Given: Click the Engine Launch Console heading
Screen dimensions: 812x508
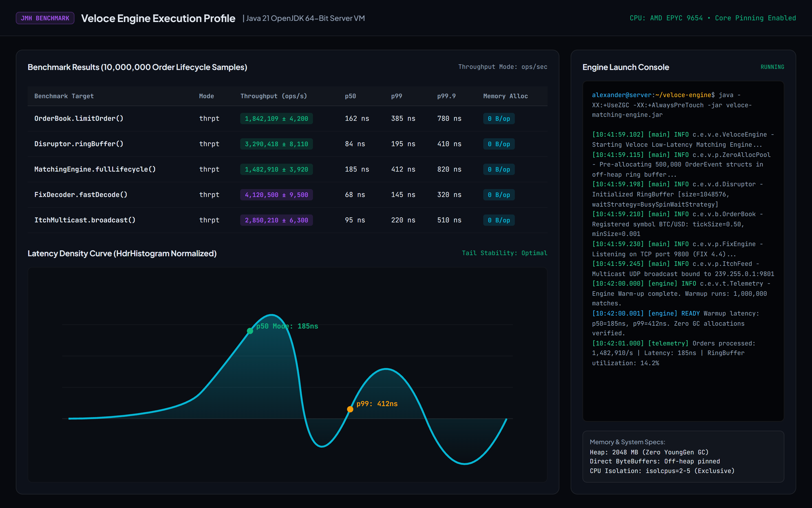Looking at the screenshot, I should pos(626,67).
